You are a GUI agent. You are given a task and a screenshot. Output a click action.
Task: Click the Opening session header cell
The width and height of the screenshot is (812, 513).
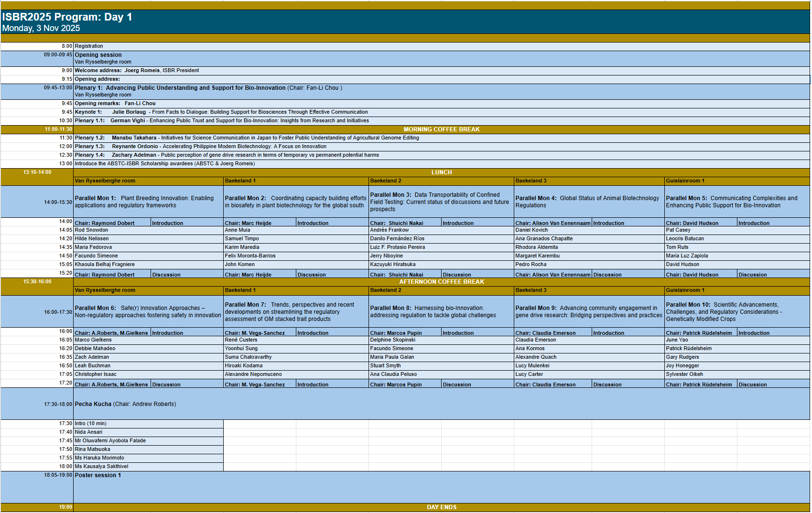point(98,55)
